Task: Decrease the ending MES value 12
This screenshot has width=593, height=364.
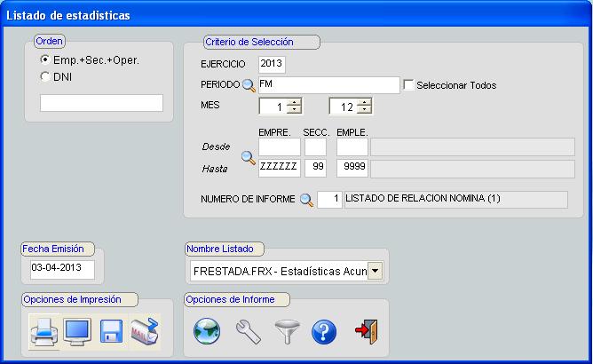Action: point(364,110)
